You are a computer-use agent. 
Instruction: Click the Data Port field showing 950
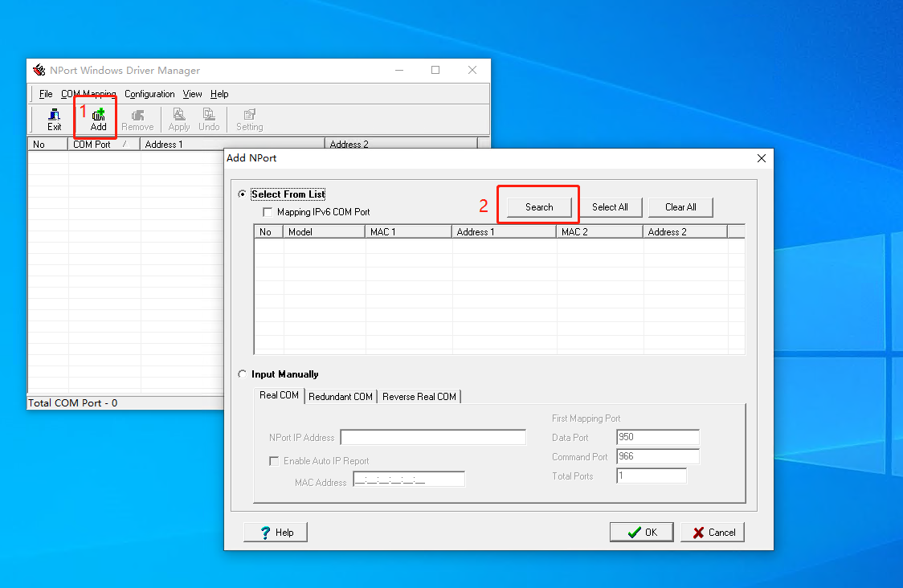(658, 437)
